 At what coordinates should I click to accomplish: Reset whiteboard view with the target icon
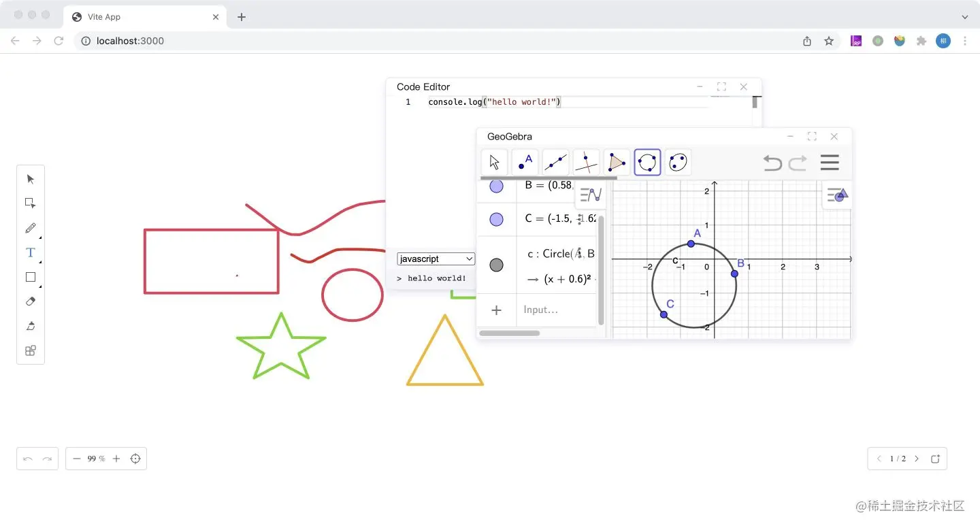[135, 459]
